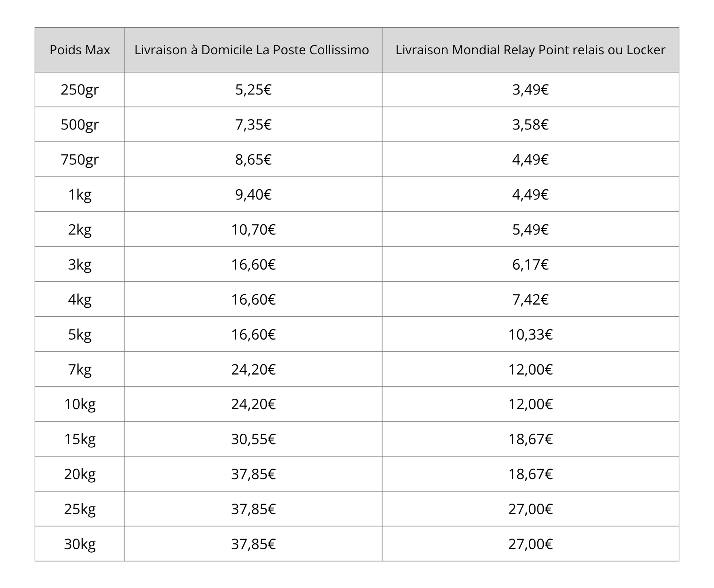
Task: Click the 30,55€ Collissimo price
Action: coord(253,439)
